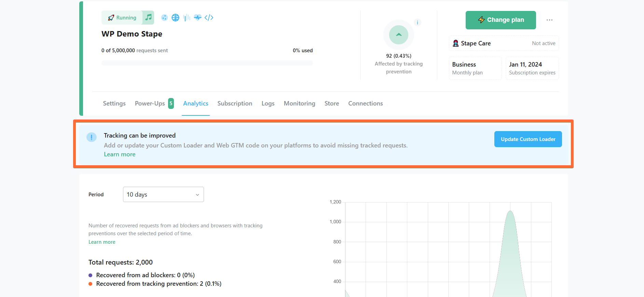The height and width of the screenshot is (297, 644).
Task: Click the Stape Care status card
Action: coord(504,43)
